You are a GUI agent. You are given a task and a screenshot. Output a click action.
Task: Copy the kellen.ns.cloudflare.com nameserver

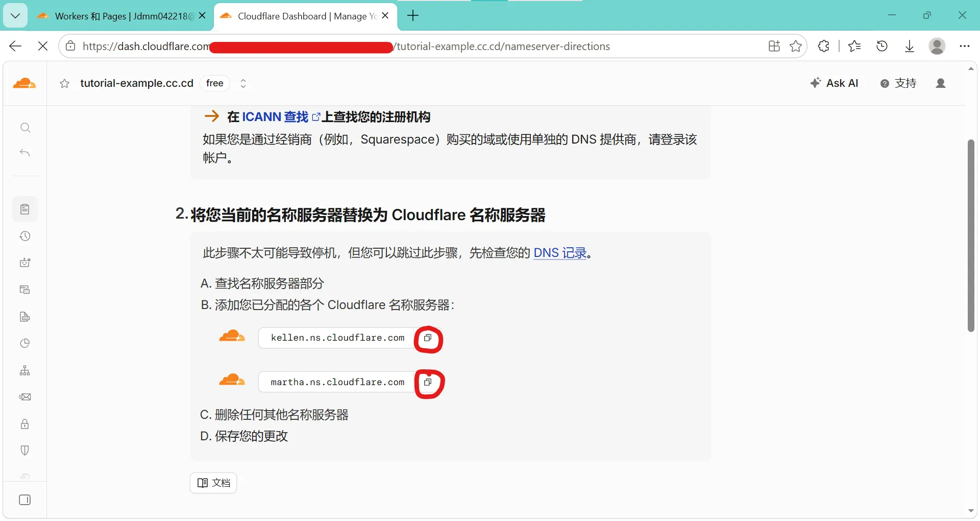pos(428,338)
